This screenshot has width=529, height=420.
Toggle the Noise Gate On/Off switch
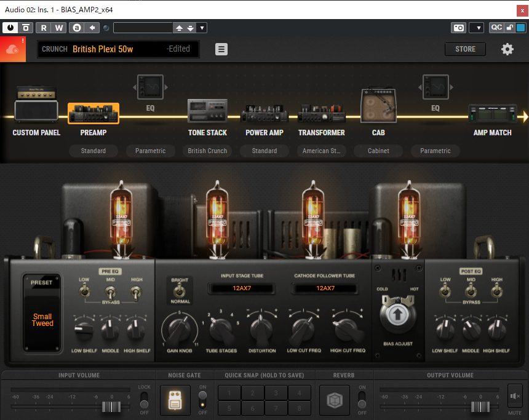[202, 400]
